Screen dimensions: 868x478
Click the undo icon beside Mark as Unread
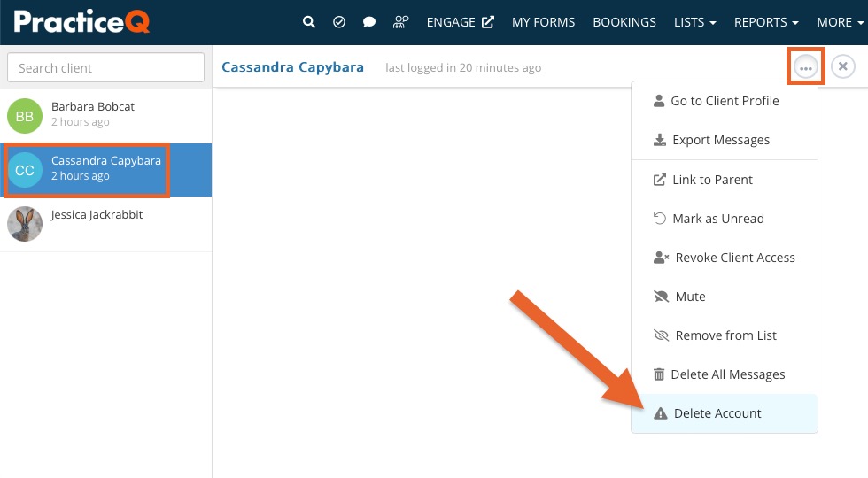coord(659,218)
